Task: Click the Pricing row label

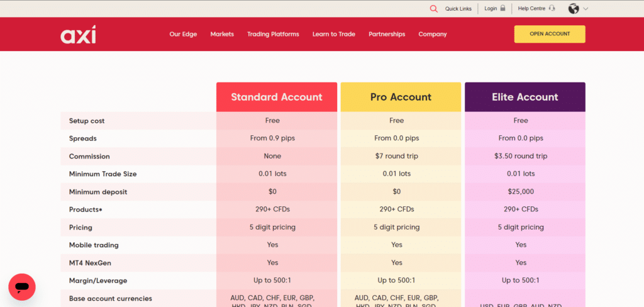Action: [x=80, y=227]
